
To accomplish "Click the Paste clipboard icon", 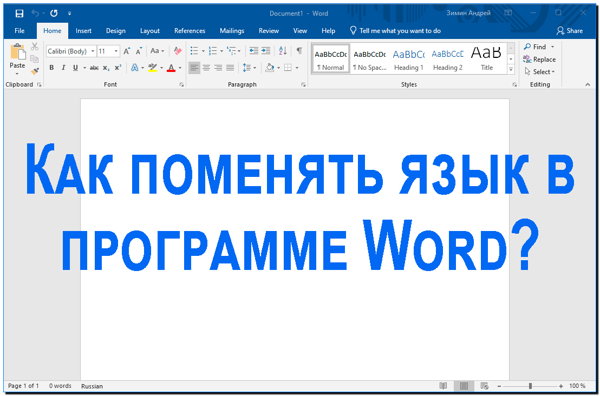I will [18, 52].
